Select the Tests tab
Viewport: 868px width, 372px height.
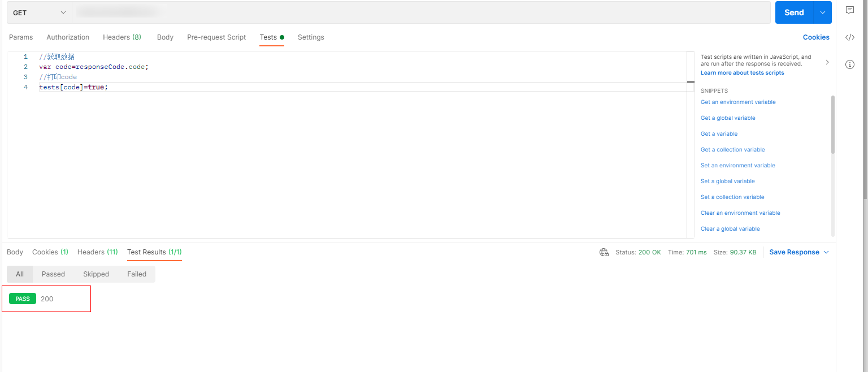click(272, 37)
